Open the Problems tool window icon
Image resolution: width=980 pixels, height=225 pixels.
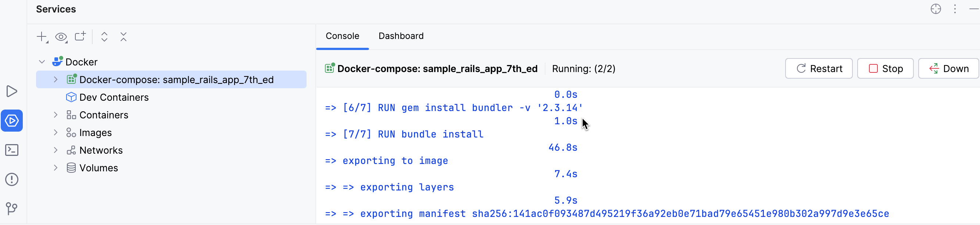(12, 179)
